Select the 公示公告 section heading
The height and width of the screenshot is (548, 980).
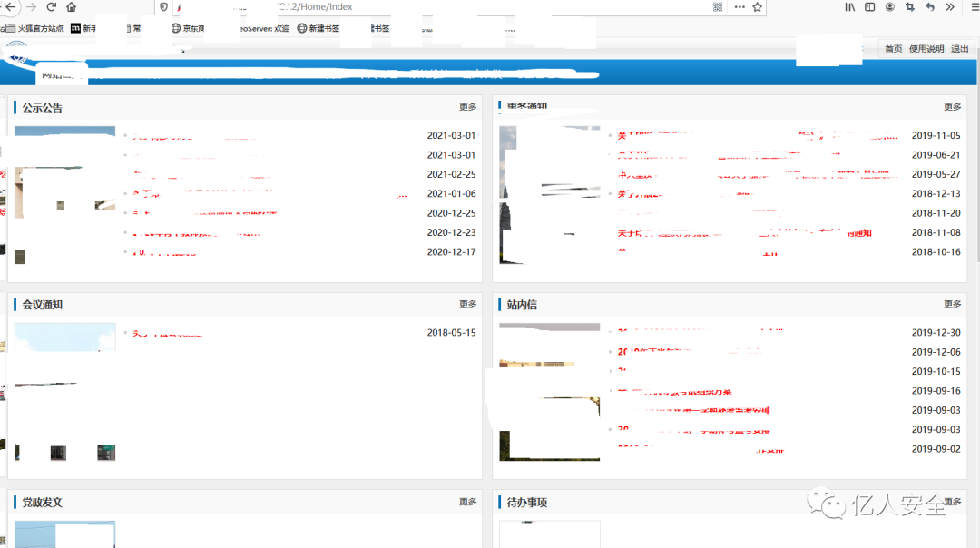click(42, 107)
